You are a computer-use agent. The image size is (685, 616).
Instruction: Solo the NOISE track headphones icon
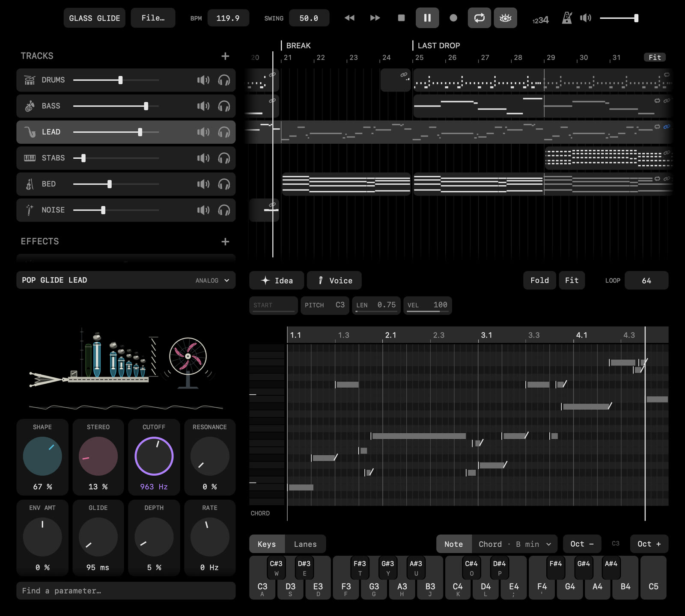[224, 210]
